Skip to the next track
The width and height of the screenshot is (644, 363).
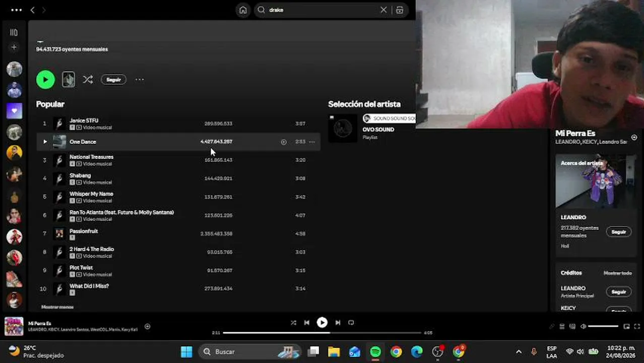338,323
